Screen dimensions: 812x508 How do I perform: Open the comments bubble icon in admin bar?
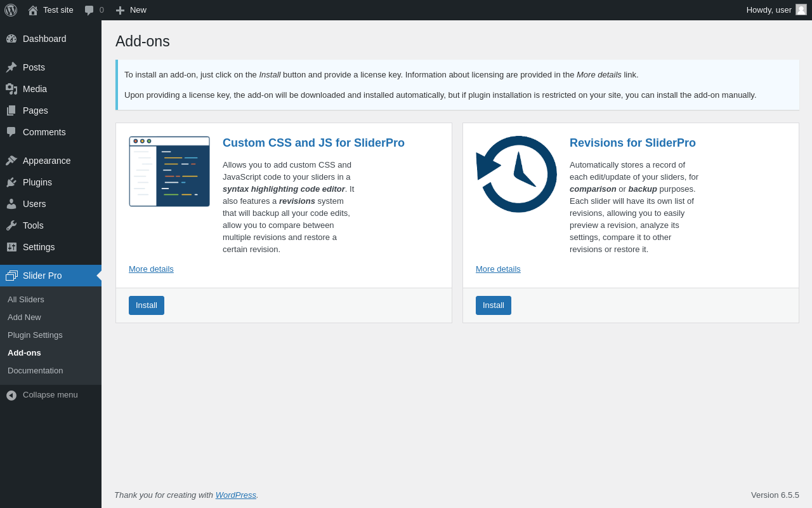click(89, 10)
